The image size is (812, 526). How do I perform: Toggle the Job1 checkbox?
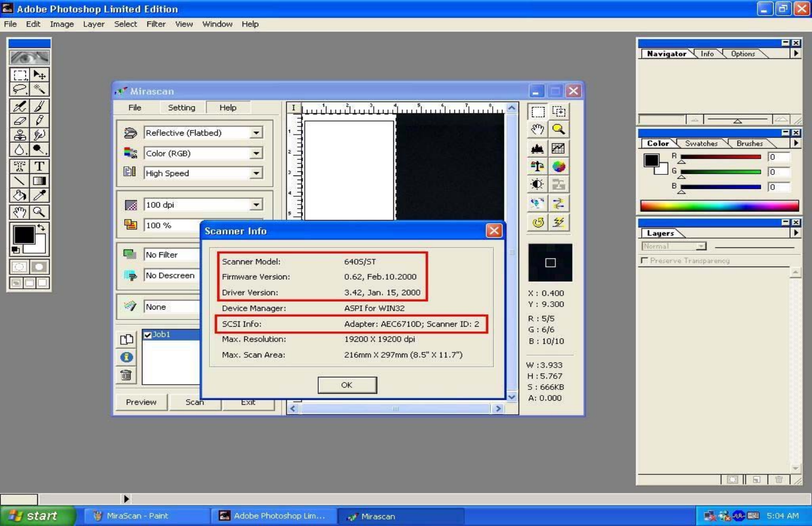(147, 335)
